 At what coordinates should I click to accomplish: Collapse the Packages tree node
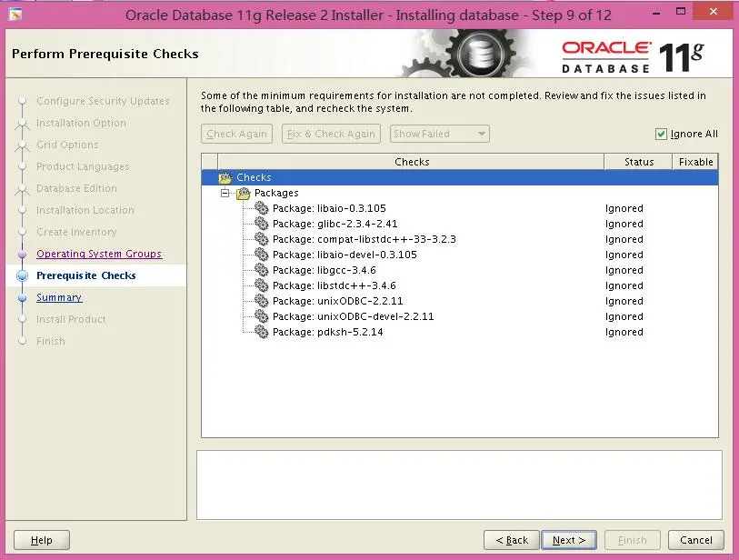point(225,193)
